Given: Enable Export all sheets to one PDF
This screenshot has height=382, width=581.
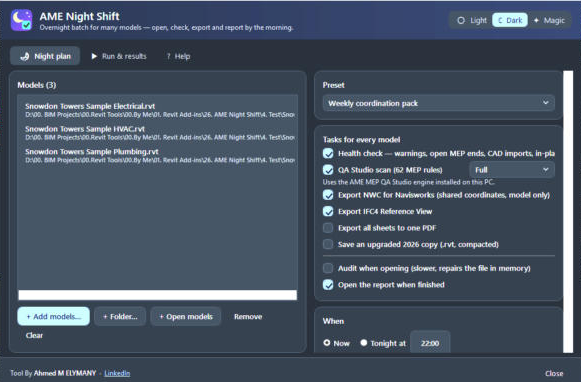Looking at the screenshot, I should (328, 227).
